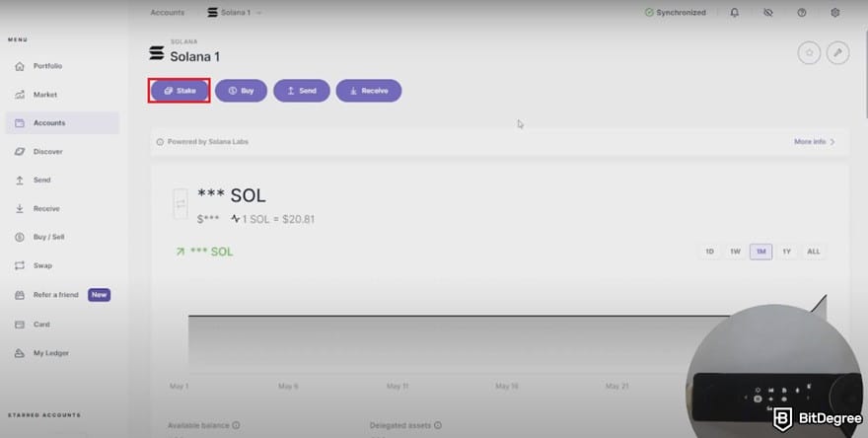Screen dimensions: 868x438
Task: Click the Swap arrows icon
Action: coord(20,265)
